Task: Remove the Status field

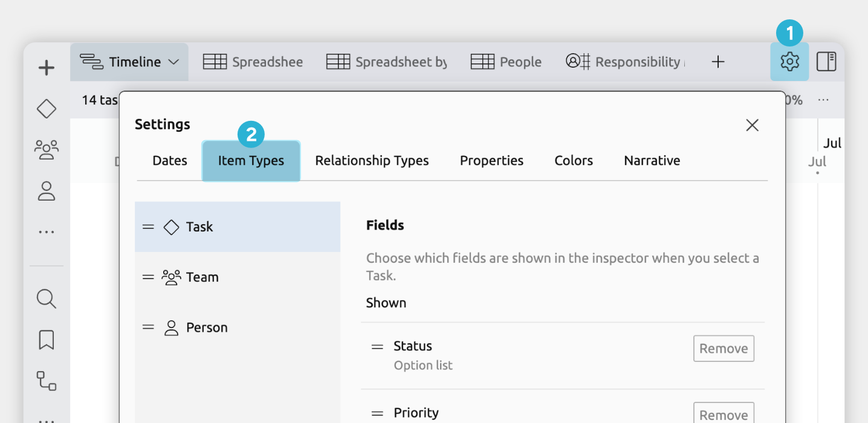Action: (724, 349)
